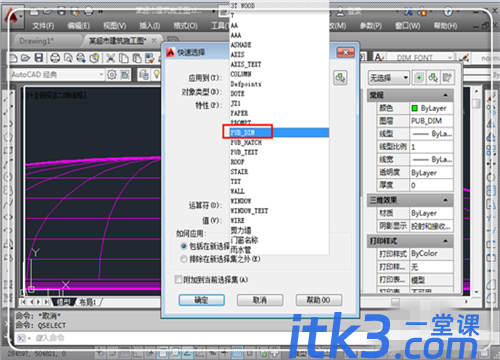
Task: Click the workspace icon next to the gear
Action: (x=125, y=75)
